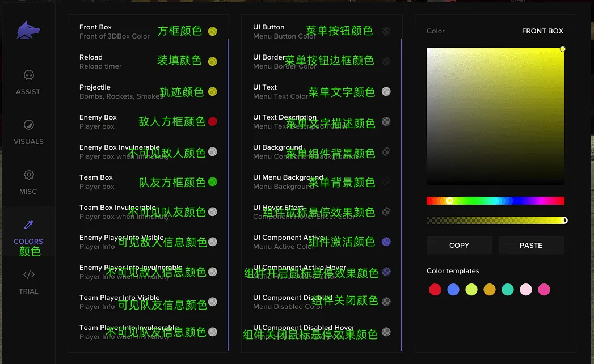Click the UI Component Active blue dot
594x364 pixels.
coord(386,242)
